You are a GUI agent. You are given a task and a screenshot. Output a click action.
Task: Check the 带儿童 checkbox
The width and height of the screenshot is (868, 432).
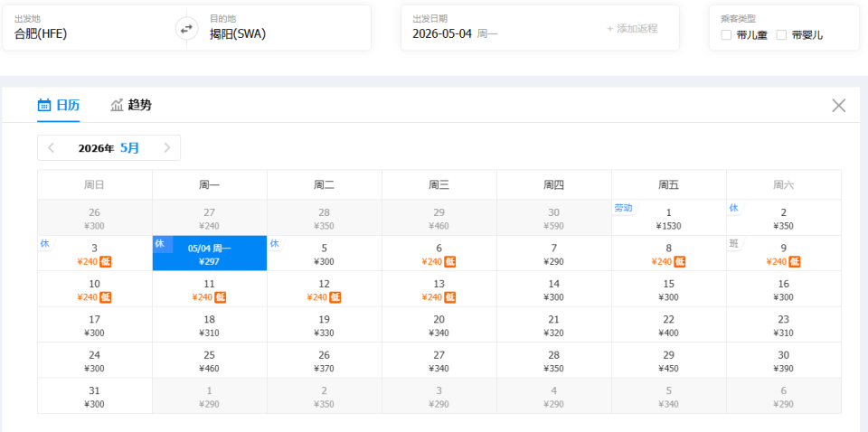tap(726, 35)
